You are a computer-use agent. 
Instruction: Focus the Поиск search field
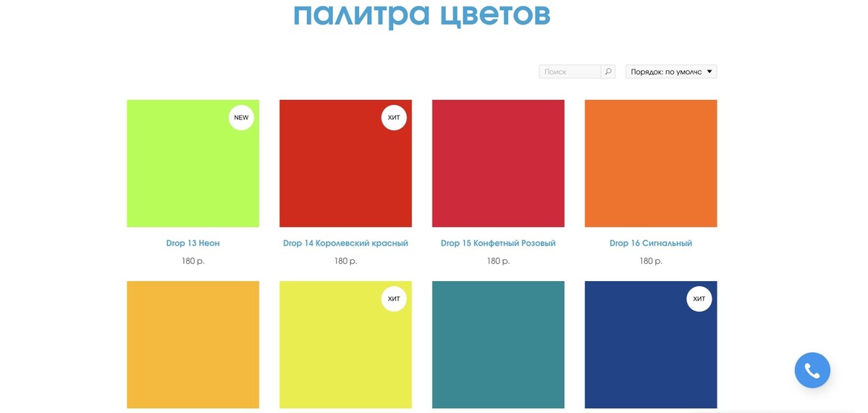click(x=570, y=72)
